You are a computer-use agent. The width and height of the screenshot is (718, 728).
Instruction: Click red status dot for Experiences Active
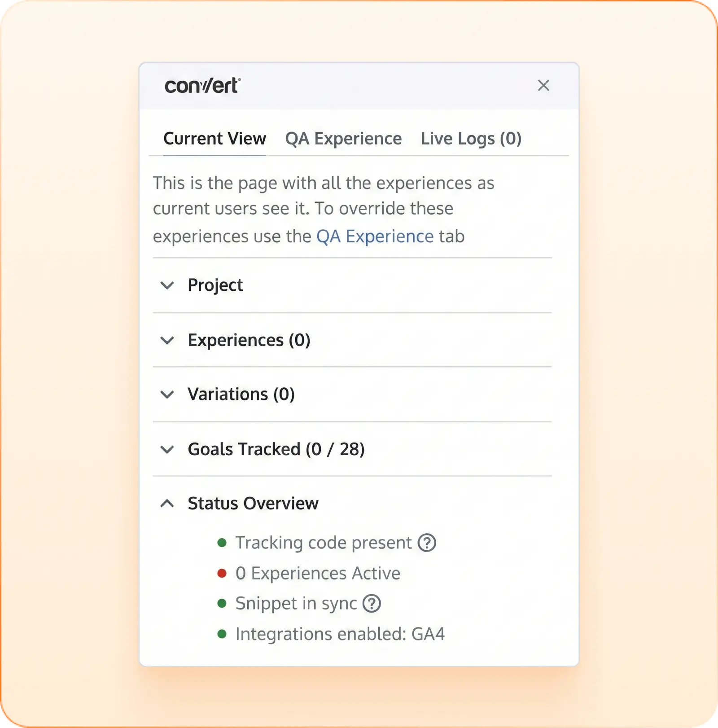(x=222, y=573)
